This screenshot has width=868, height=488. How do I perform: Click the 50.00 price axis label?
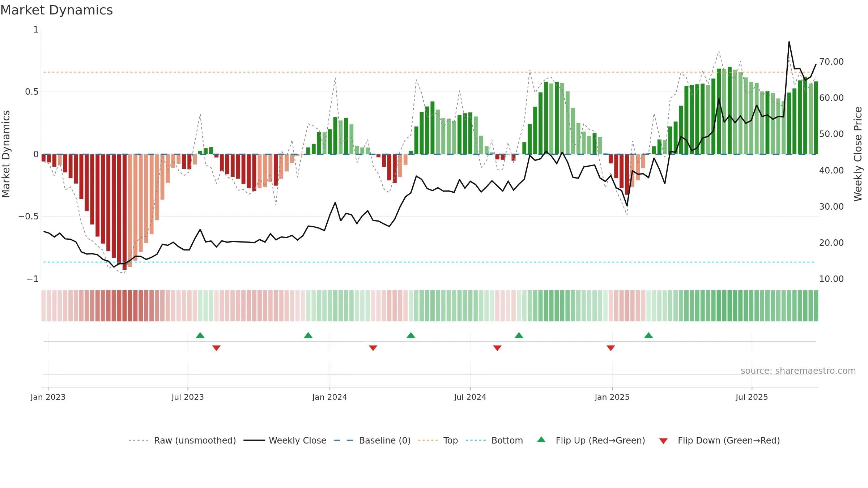coord(831,134)
